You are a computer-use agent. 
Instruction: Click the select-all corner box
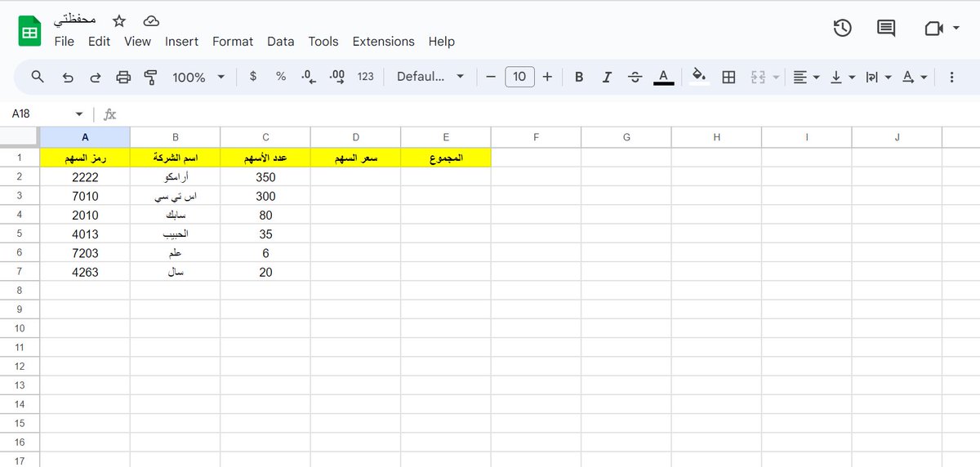pyautogui.click(x=20, y=137)
